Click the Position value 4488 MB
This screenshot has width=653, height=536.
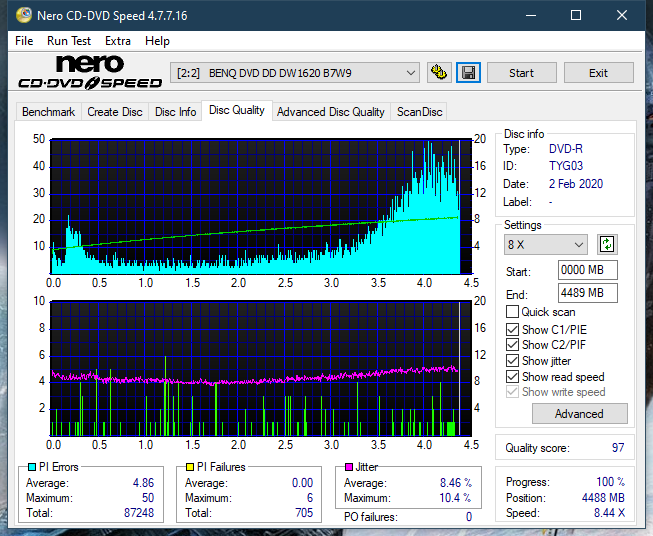tap(603, 498)
